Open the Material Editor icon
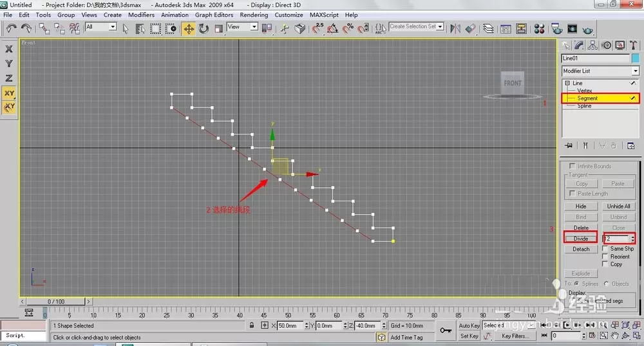This screenshot has width=644, height=346. click(539, 29)
